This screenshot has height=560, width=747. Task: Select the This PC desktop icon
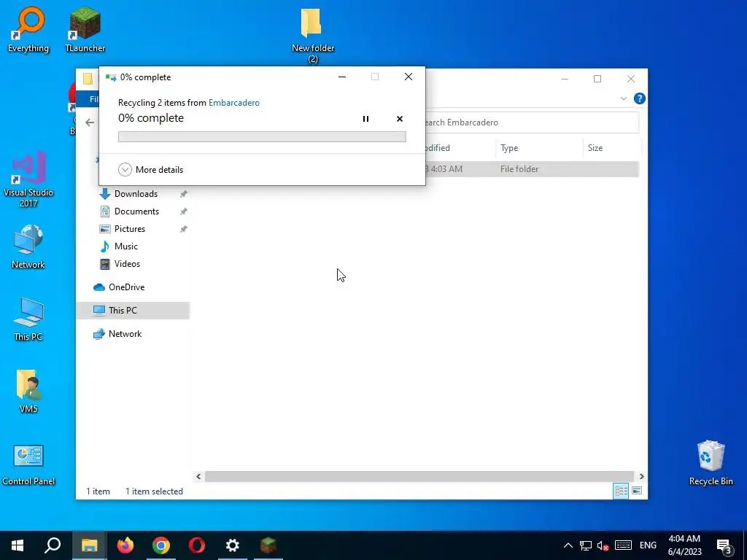(x=28, y=319)
